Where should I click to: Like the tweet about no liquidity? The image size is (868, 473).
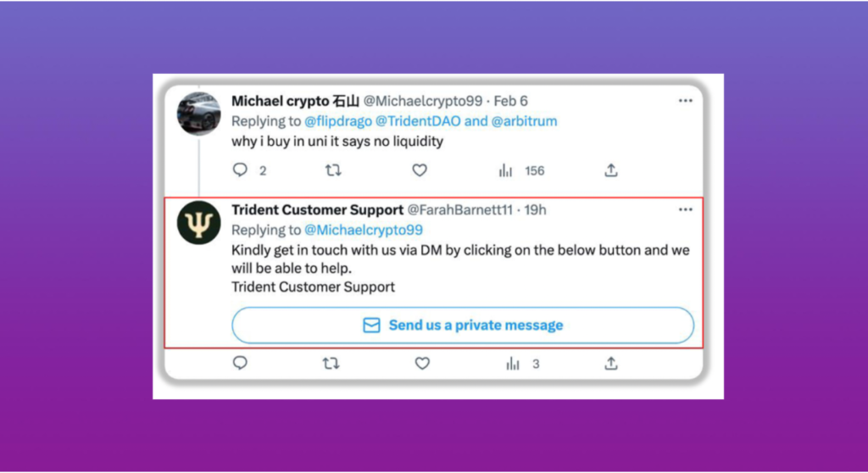[x=420, y=170]
